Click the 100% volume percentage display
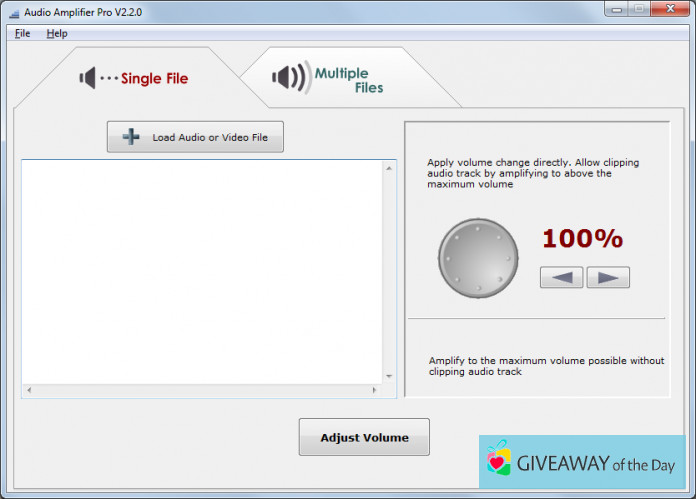The image size is (696, 499). pyautogui.click(x=582, y=239)
